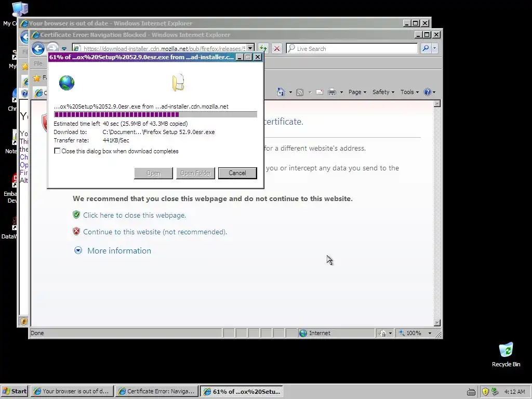The height and width of the screenshot is (399, 532).
Task: Open the Page menu
Action: tap(357, 92)
